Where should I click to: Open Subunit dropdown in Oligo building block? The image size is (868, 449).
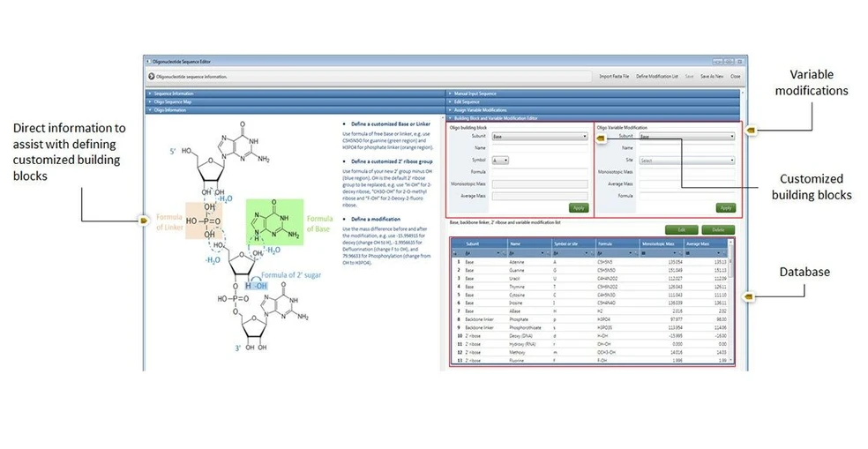point(540,136)
